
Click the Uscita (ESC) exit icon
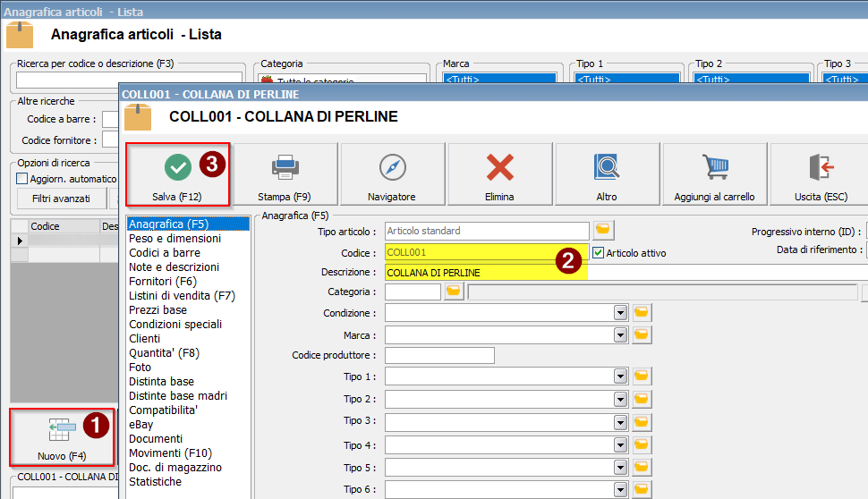[820, 175]
